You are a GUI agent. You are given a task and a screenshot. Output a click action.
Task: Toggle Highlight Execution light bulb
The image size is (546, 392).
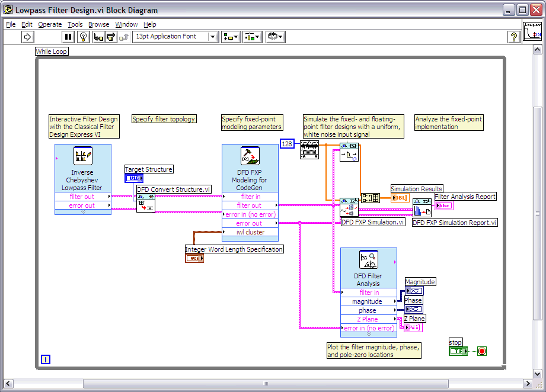point(84,37)
